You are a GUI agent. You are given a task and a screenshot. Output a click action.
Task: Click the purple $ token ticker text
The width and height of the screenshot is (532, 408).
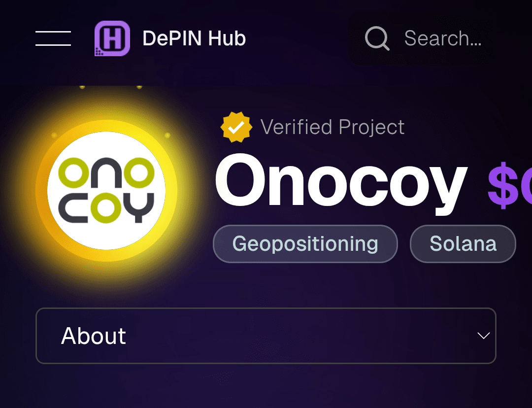point(510,185)
